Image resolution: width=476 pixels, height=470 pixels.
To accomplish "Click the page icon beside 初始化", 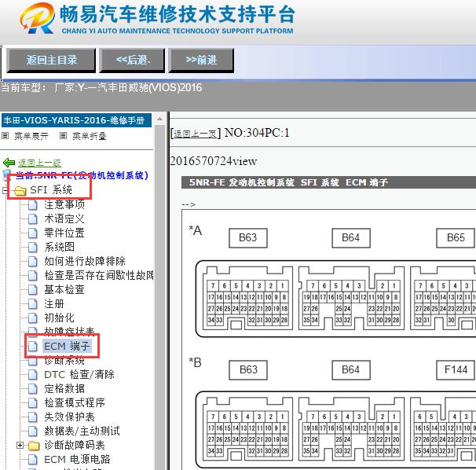I will point(33,318).
